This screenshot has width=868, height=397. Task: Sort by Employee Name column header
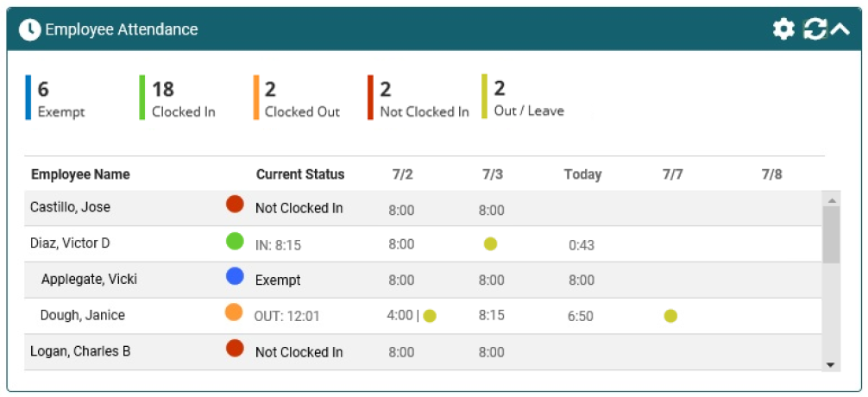pos(80,174)
